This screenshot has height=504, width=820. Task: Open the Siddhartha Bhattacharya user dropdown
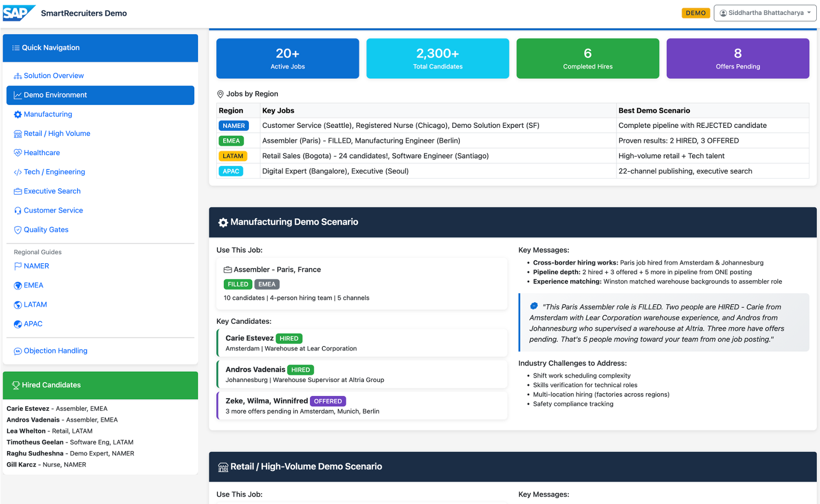(x=765, y=13)
